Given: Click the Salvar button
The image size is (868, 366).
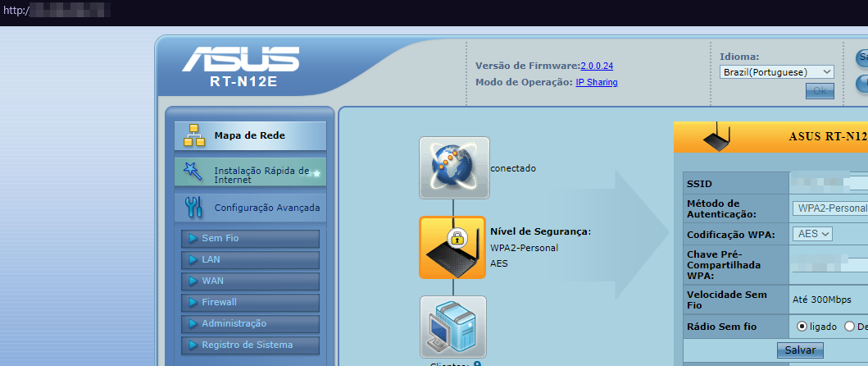Looking at the screenshot, I should [800, 350].
